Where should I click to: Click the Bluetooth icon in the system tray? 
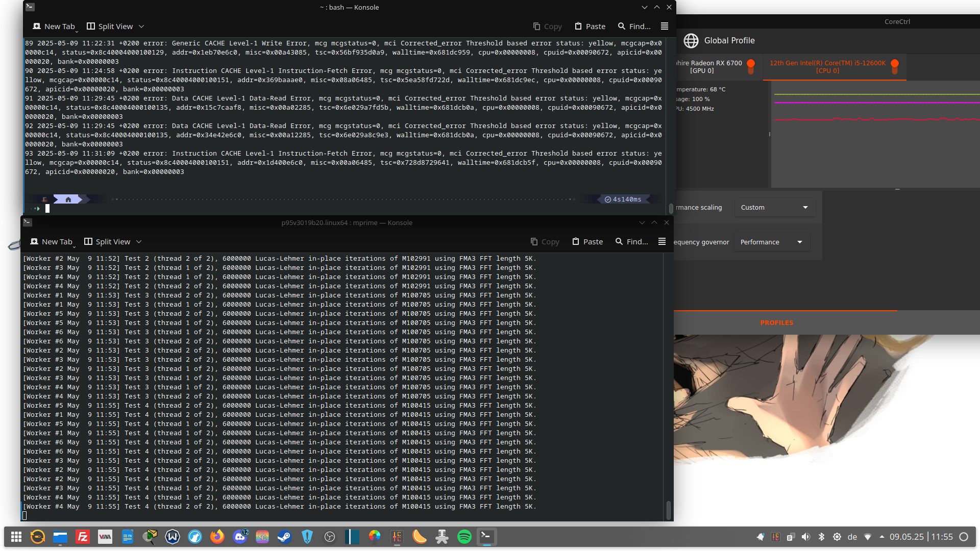(x=821, y=537)
